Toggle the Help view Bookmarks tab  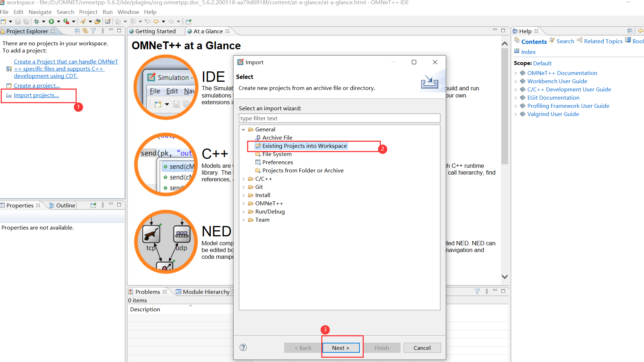click(x=638, y=41)
